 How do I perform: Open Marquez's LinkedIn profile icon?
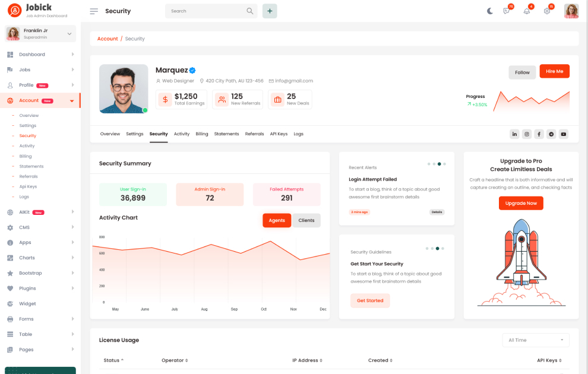point(514,134)
